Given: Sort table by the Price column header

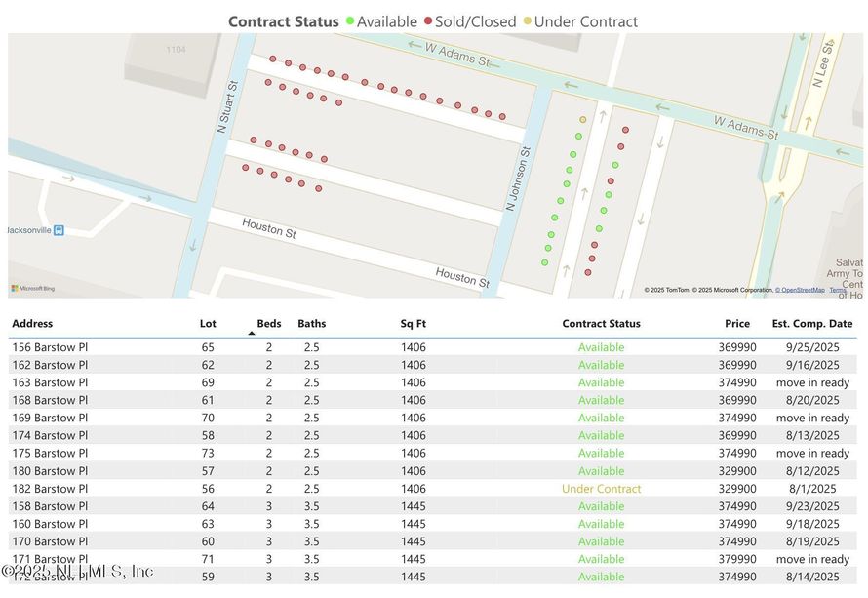Looking at the screenshot, I should pos(737,323).
